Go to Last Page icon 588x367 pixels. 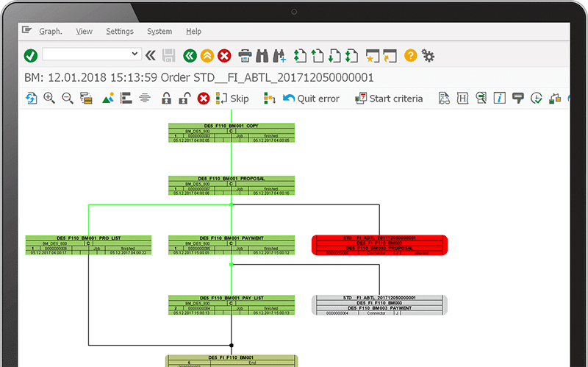(352, 56)
